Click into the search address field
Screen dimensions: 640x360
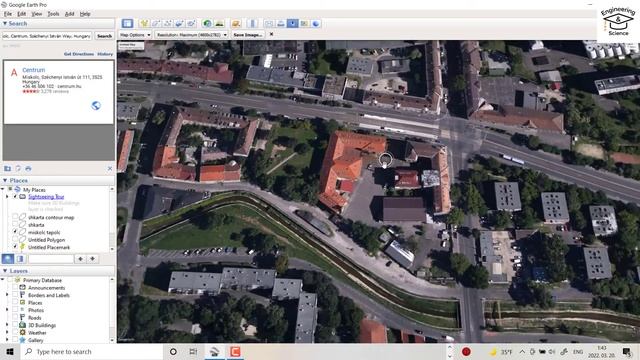(x=47, y=36)
